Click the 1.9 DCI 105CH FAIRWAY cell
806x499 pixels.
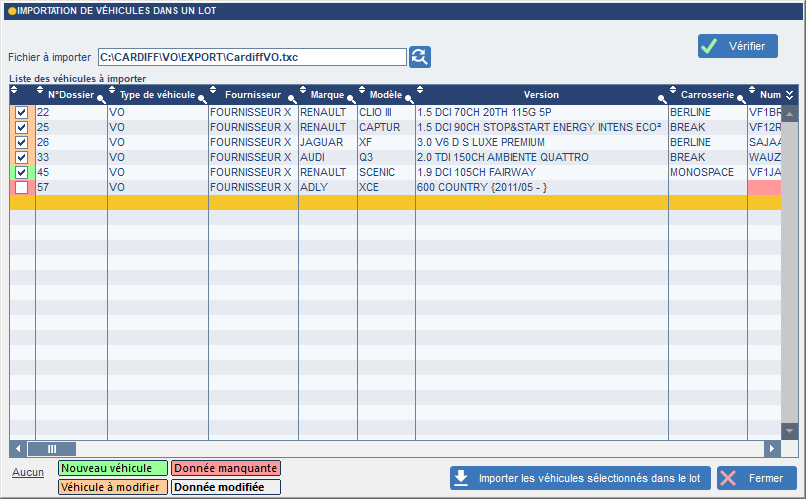coord(542,172)
